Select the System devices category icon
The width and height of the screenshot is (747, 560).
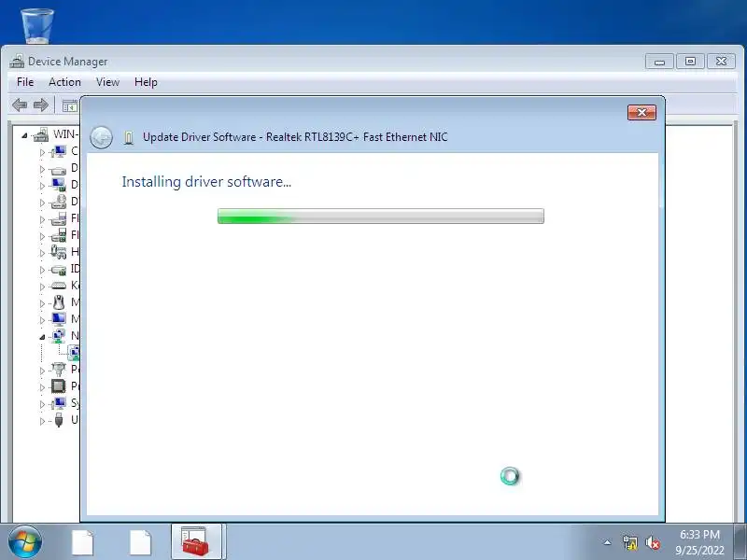[x=59, y=403]
